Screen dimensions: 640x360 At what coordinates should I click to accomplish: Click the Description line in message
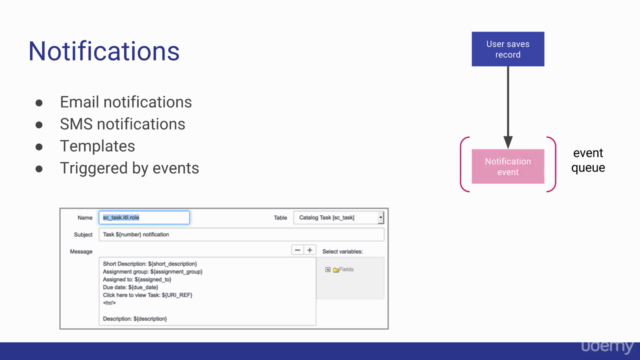click(135, 319)
